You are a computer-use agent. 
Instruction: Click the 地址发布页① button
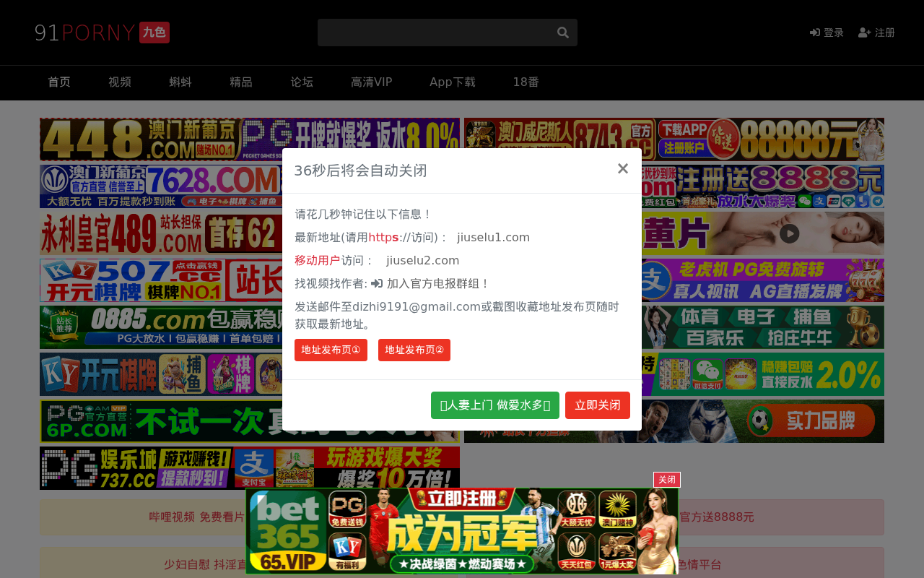click(x=331, y=350)
